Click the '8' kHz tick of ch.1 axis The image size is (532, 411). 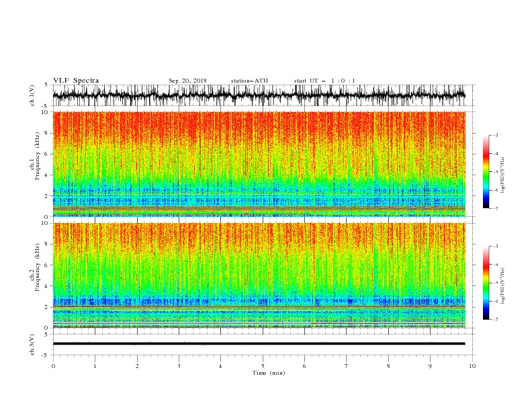[x=47, y=133]
